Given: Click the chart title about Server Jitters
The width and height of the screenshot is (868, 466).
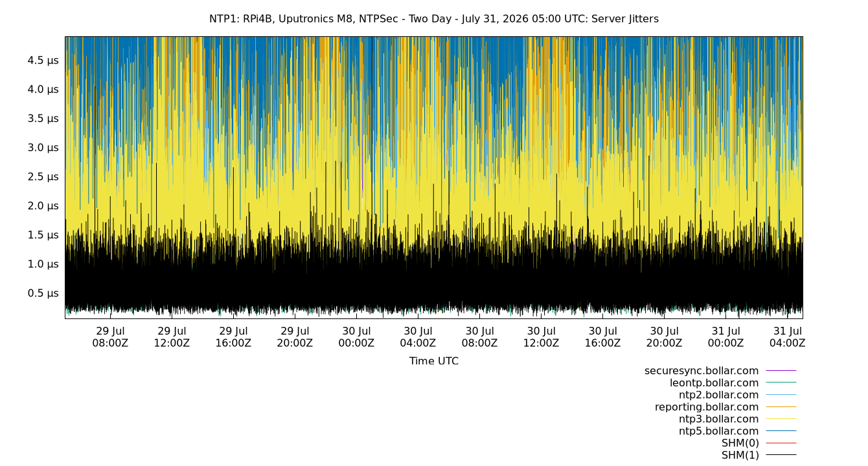Looking at the screenshot, I should pos(433,19).
